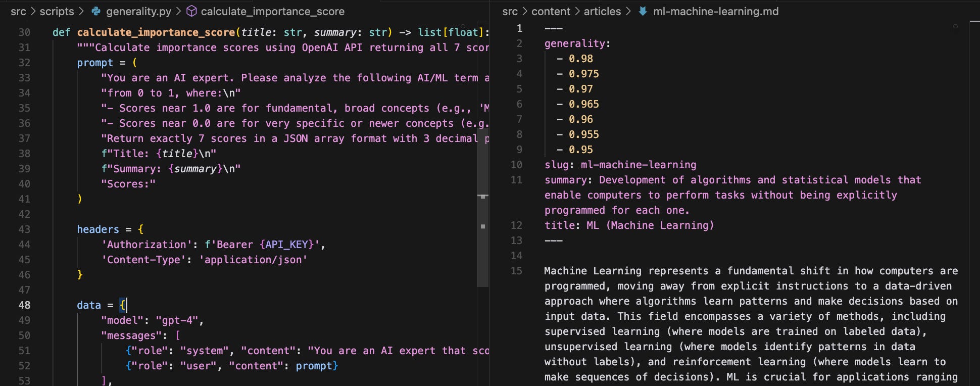Image resolution: width=980 pixels, height=386 pixels.
Task: Click the 0.975 generality value
Action: click(584, 74)
